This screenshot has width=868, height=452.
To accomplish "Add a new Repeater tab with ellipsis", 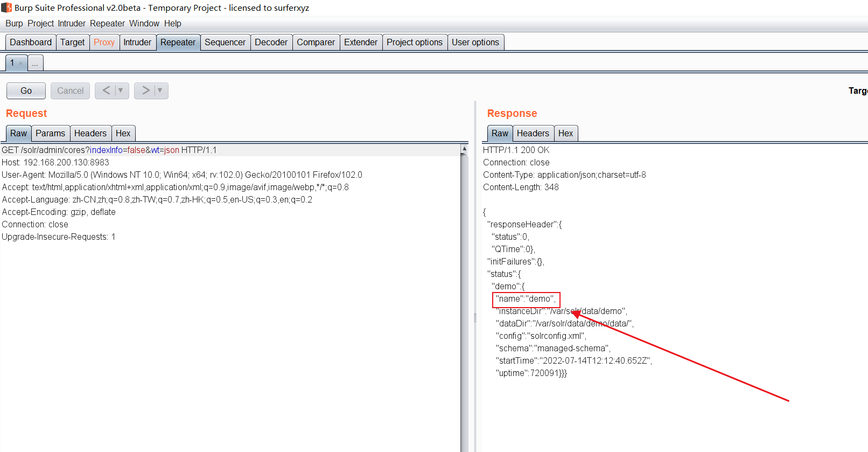I will click(35, 63).
